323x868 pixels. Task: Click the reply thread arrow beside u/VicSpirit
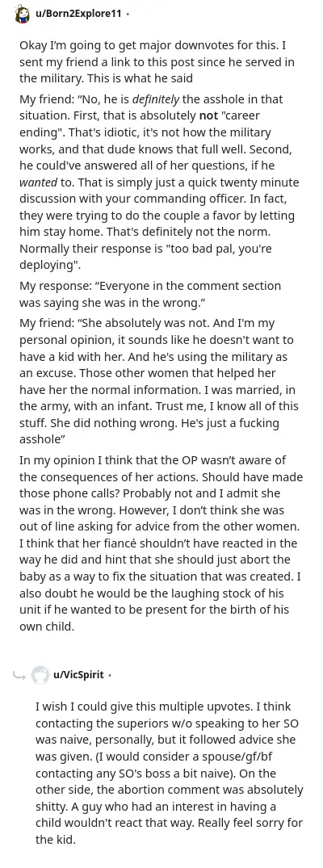click(x=19, y=675)
